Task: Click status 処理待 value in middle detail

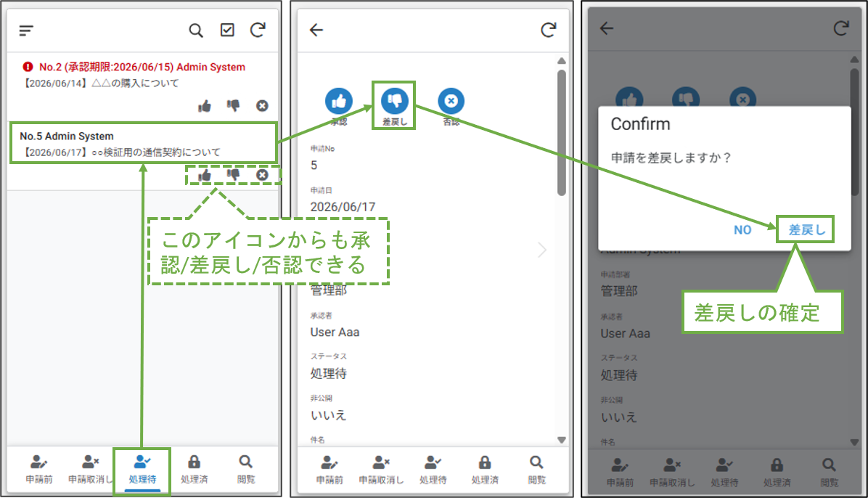Action: pos(328,373)
